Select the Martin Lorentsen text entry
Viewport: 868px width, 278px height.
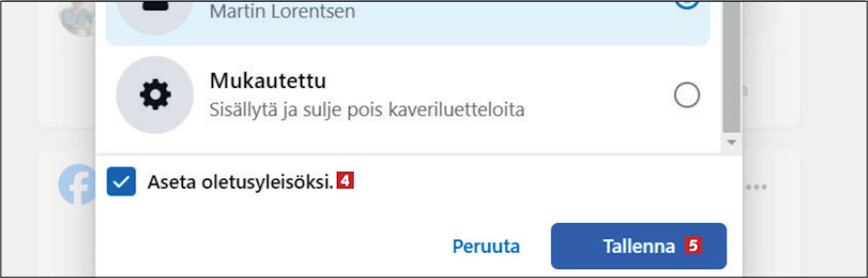click(x=282, y=11)
